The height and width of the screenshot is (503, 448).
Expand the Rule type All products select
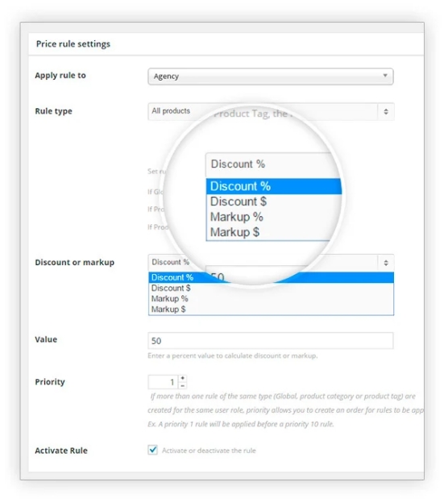pos(271,111)
